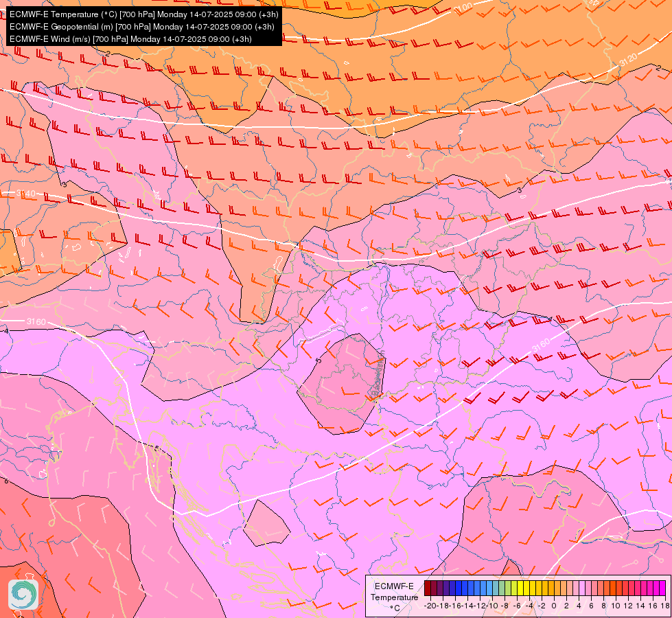This screenshot has width=672, height=618.
Task: Click the ECMWF-E title inside the legend box
Action: pyautogui.click(x=394, y=586)
